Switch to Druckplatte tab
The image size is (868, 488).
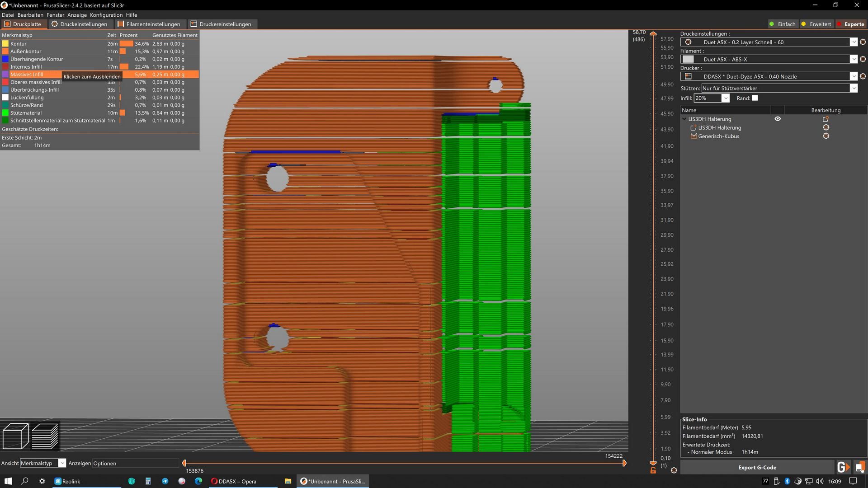click(23, 24)
